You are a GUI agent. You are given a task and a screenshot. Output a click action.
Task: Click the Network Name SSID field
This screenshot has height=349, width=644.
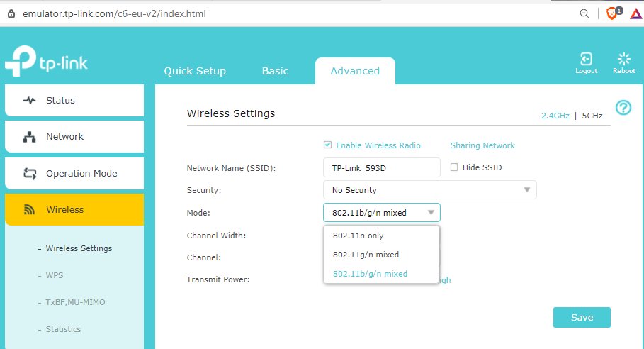pos(381,167)
